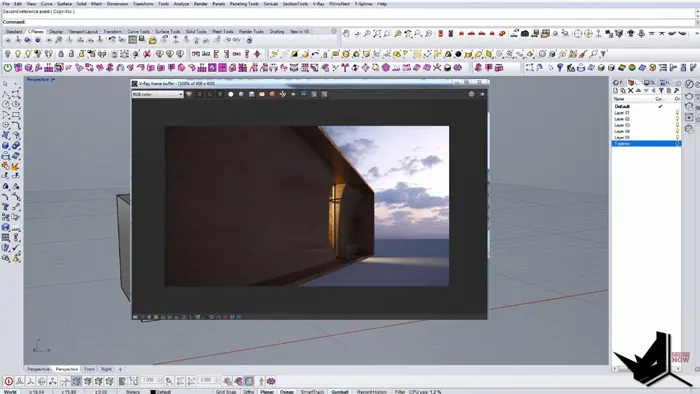Click the World coordinate system label

coord(10,392)
